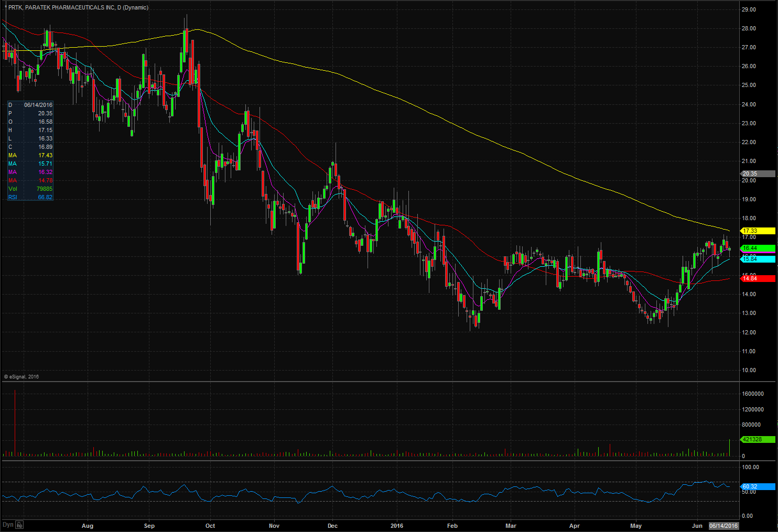Click the RSI 66.82 row in data window

30,197
